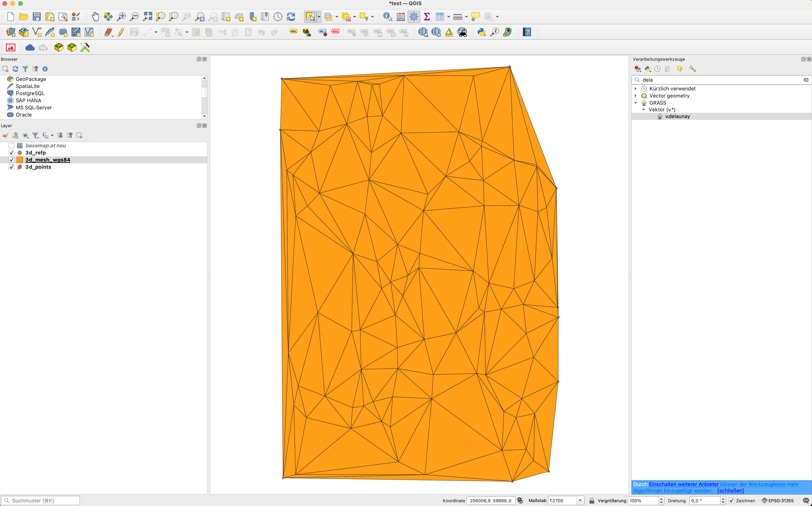The image size is (812, 506).
Task: Expand Kürzlich verwendet group
Action: point(636,89)
